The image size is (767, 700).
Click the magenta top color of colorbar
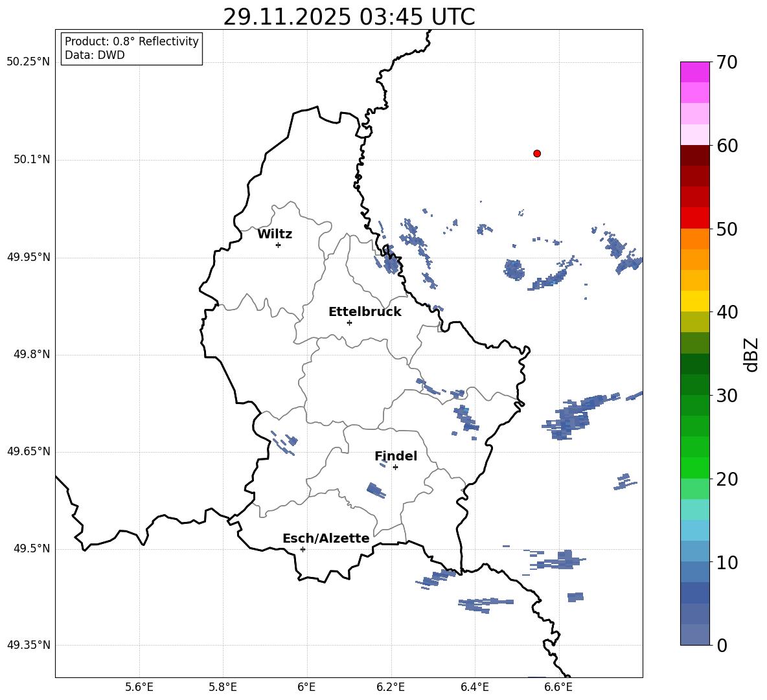[695, 72]
